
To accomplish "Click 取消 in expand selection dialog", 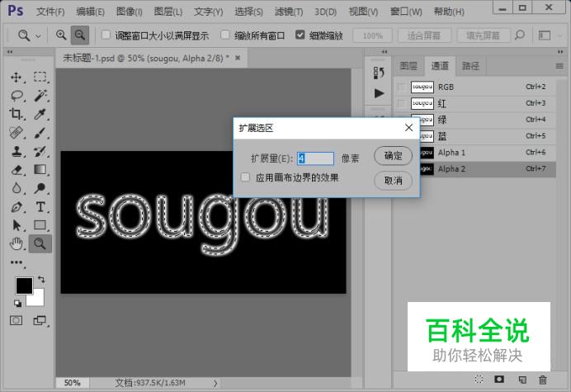I will click(x=393, y=181).
